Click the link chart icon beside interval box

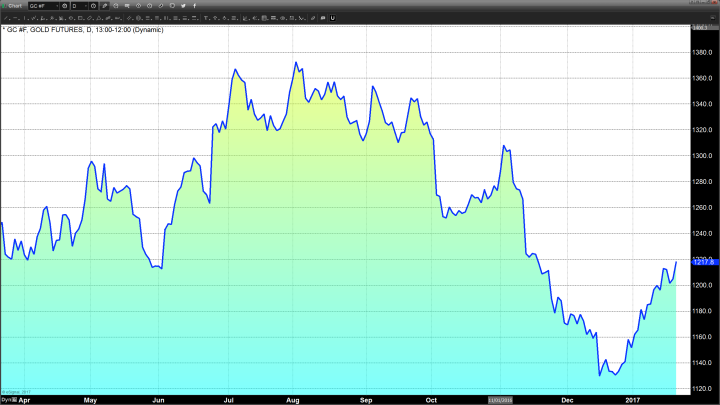point(105,6)
